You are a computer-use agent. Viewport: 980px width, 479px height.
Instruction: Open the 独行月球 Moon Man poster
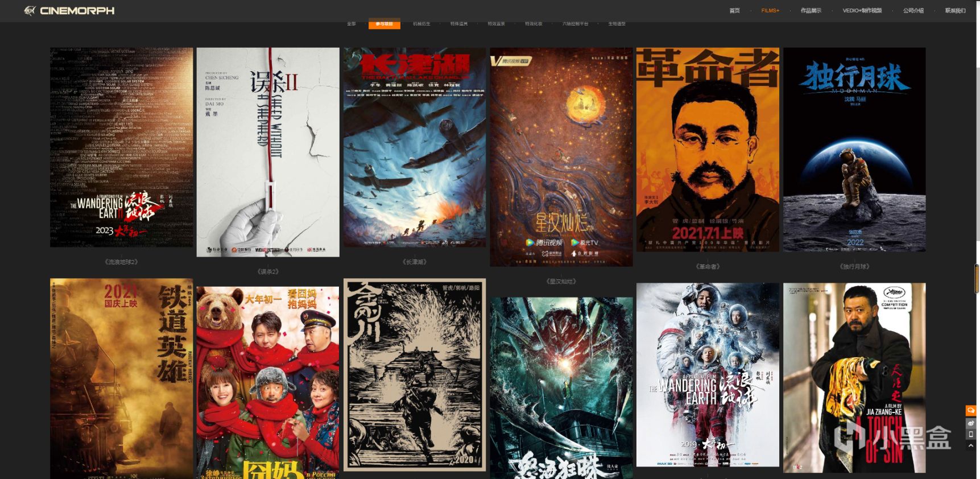(854, 150)
